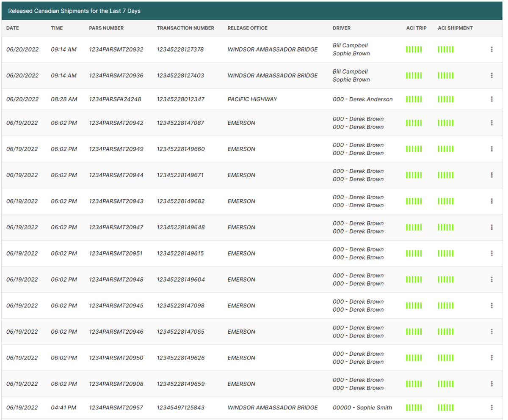Open three-dot menu for PARS 1234PARSFA24248
The height and width of the screenshot is (420, 508).
click(x=491, y=99)
